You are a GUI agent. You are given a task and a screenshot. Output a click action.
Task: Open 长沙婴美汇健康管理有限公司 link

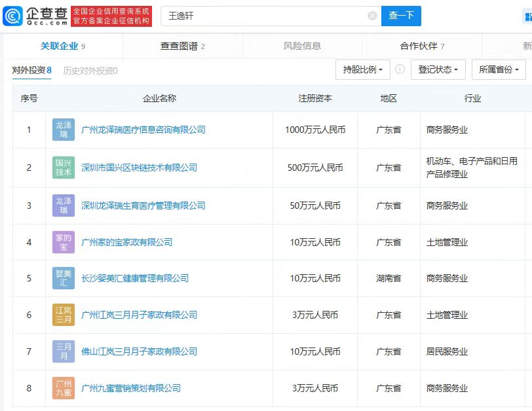click(135, 278)
